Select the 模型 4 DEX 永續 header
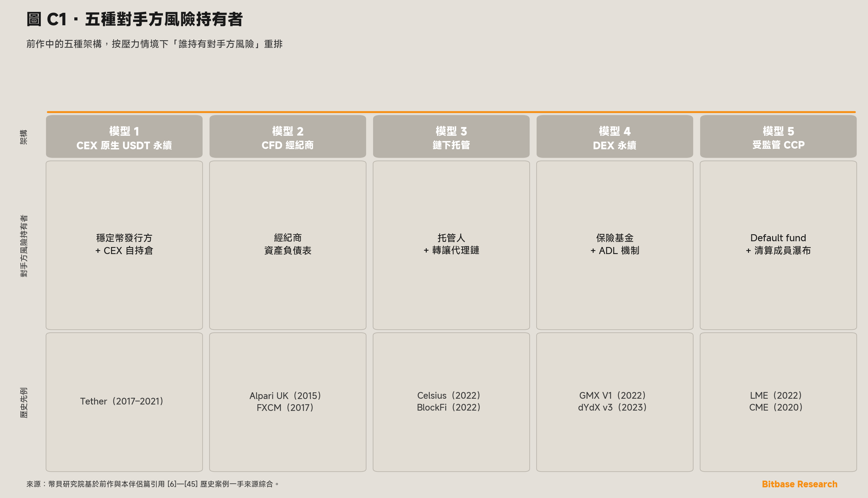 [x=615, y=136]
